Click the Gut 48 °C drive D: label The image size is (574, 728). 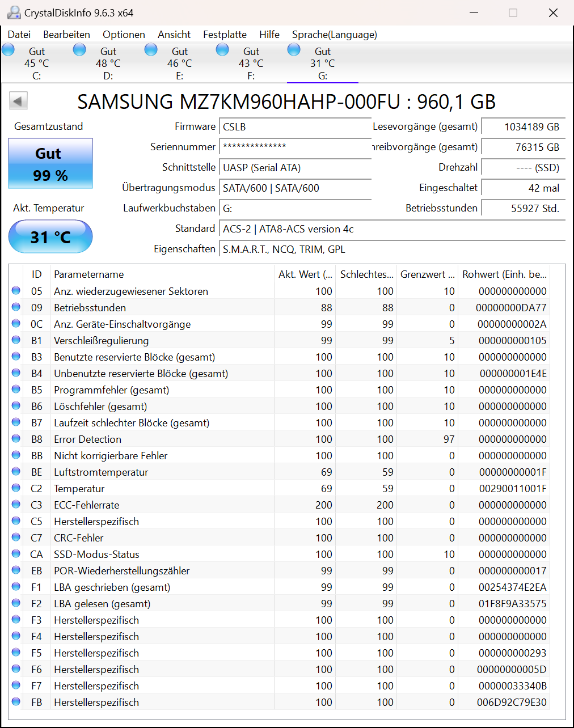pyautogui.click(x=108, y=63)
